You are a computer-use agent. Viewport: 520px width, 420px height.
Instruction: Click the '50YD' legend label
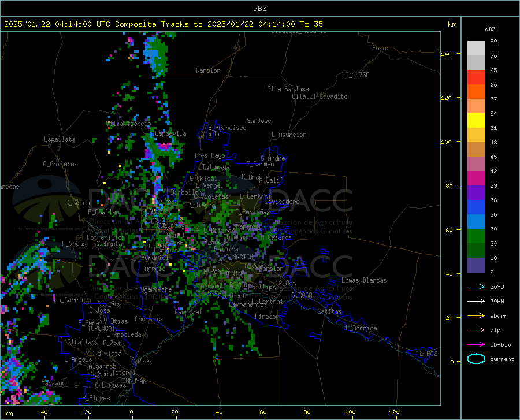[497, 287]
